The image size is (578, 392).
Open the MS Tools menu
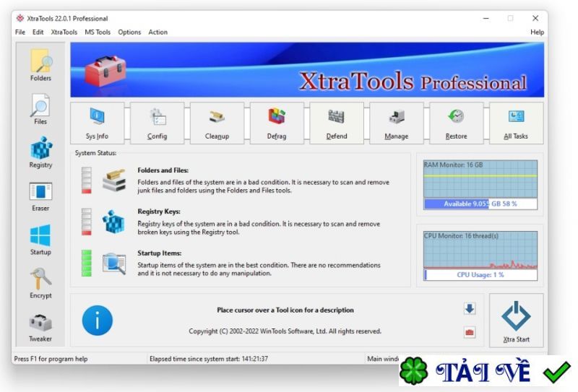[x=98, y=32]
